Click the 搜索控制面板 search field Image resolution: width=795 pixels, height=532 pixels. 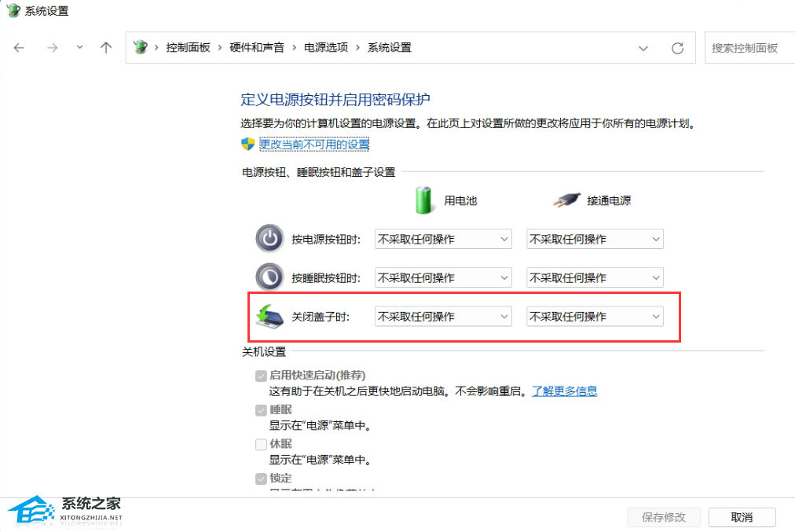[750, 48]
